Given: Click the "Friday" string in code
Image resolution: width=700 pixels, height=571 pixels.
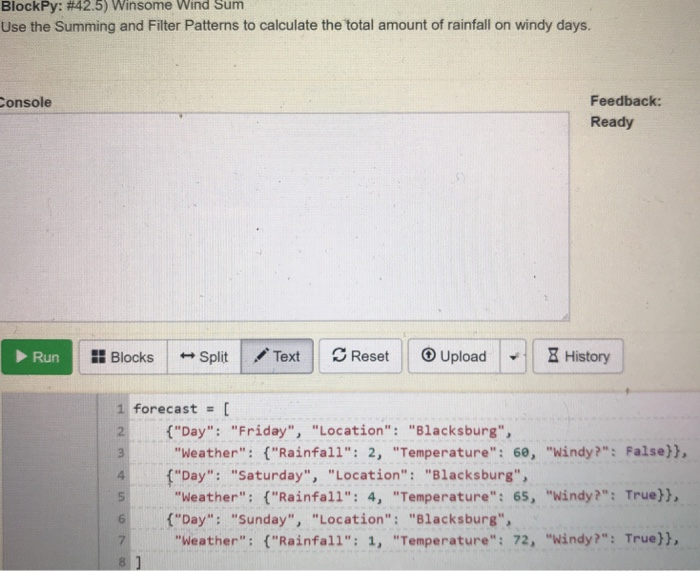Looking at the screenshot, I should pyautogui.click(x=262, y=431).
